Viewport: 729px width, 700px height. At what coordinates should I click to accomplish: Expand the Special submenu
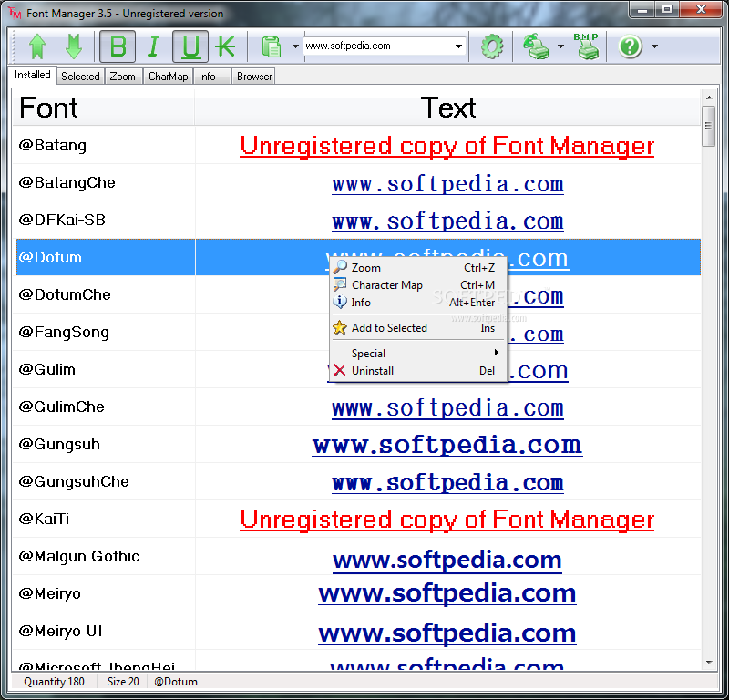(x=418, y=354)
